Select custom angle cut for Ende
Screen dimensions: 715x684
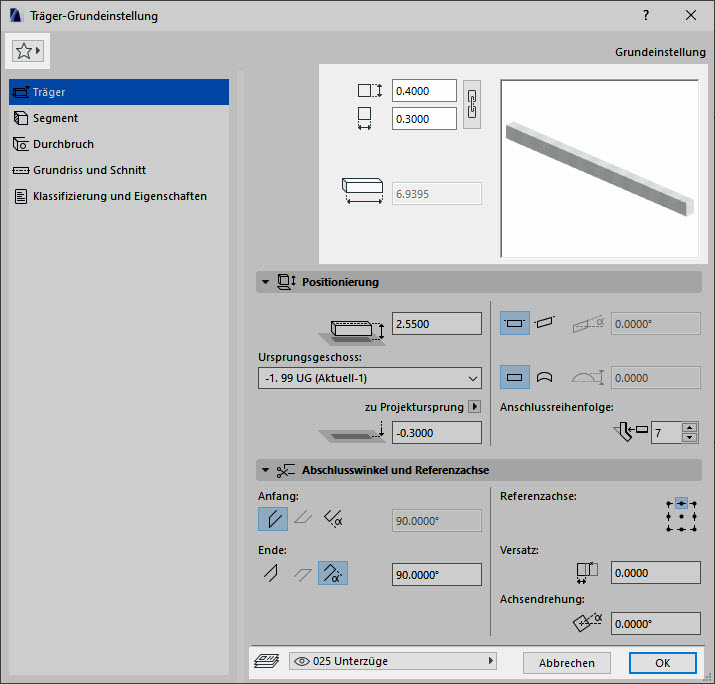click(x=333, y=573)
